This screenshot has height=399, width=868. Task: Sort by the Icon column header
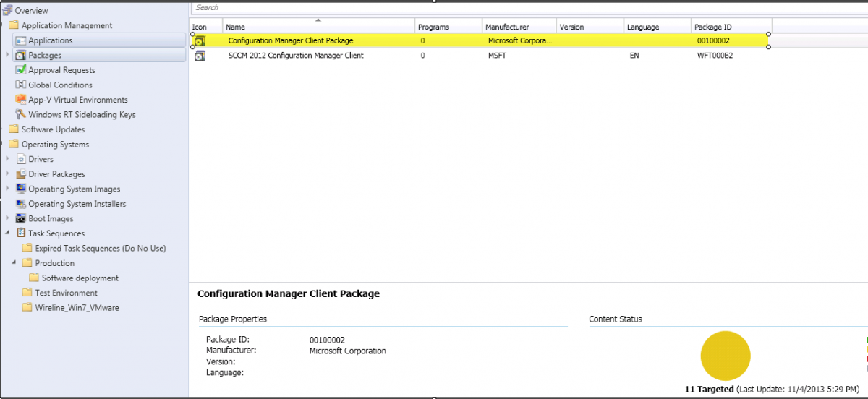(x=206, y=27)
